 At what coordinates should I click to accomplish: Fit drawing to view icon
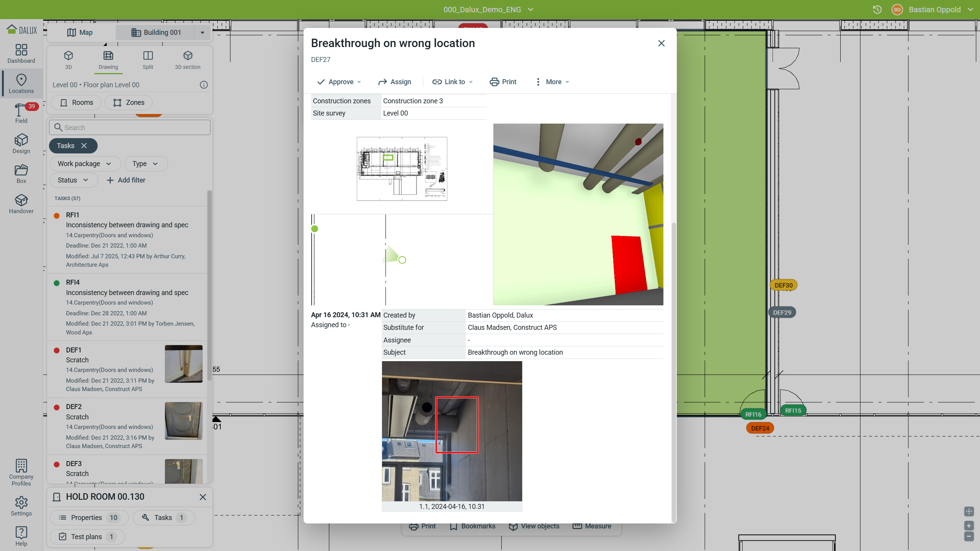(969, 511)
